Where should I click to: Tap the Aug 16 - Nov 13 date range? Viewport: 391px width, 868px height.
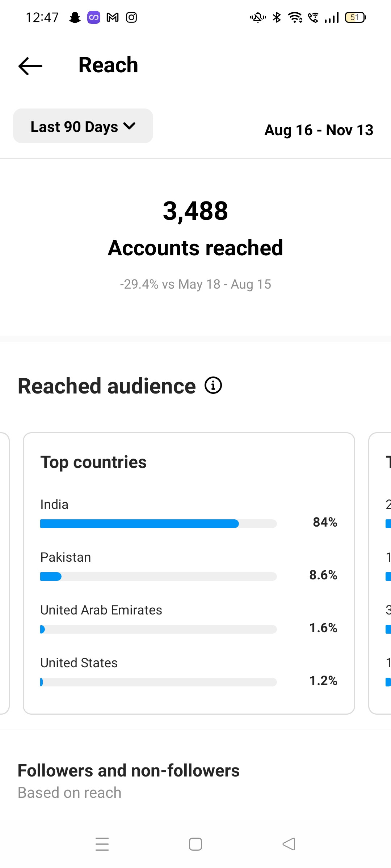[319, 130]
